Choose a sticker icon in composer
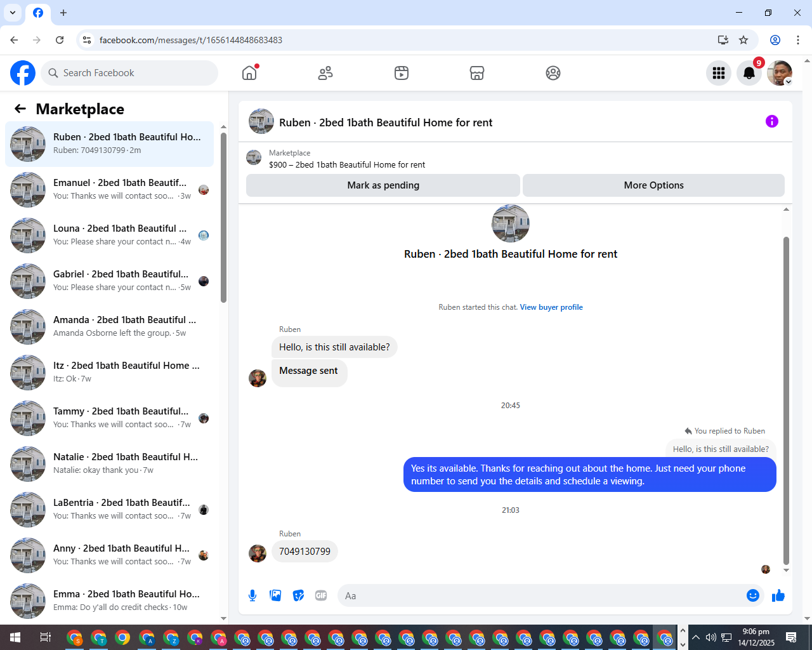The width and height of the screenshot is (812, 650). (298, 595)
